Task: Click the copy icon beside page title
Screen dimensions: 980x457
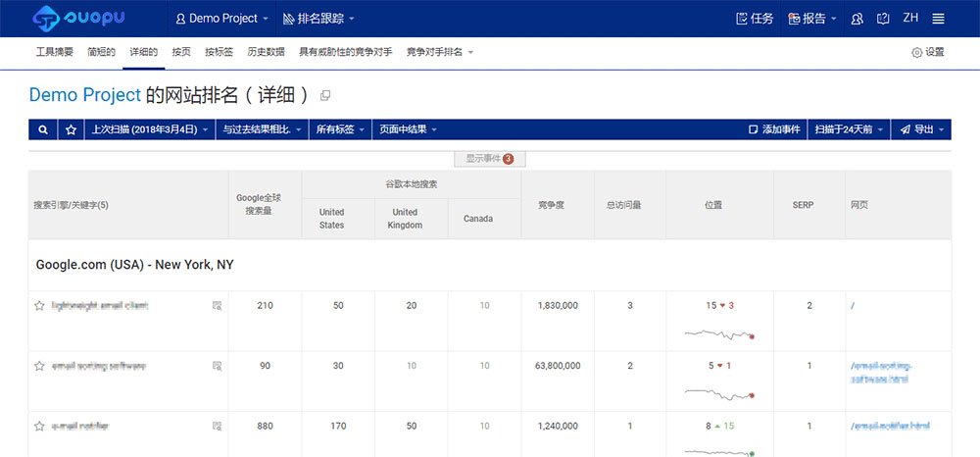Action: 325,96
